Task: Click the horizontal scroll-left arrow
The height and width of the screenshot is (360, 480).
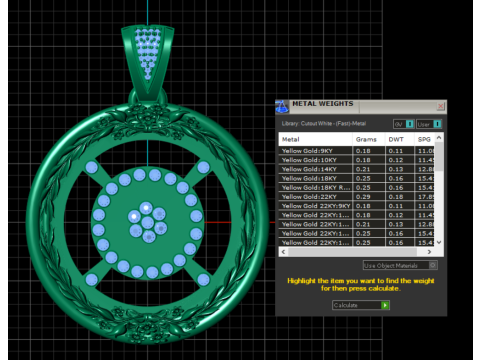Action: pos(283,252)
